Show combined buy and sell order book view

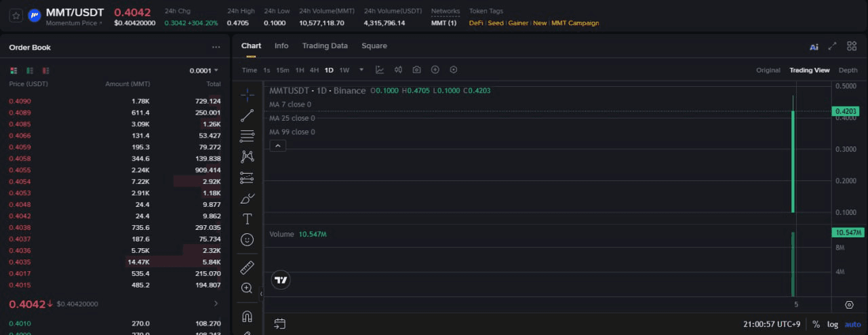pyautogui.click(x=14, y=71)
